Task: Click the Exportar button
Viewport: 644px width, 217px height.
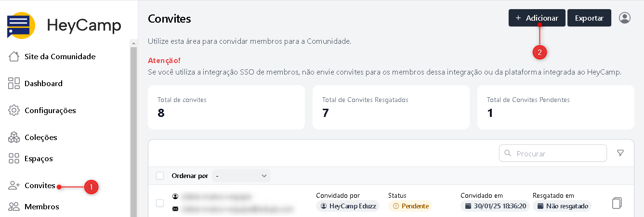Action: tap(589, 18)
